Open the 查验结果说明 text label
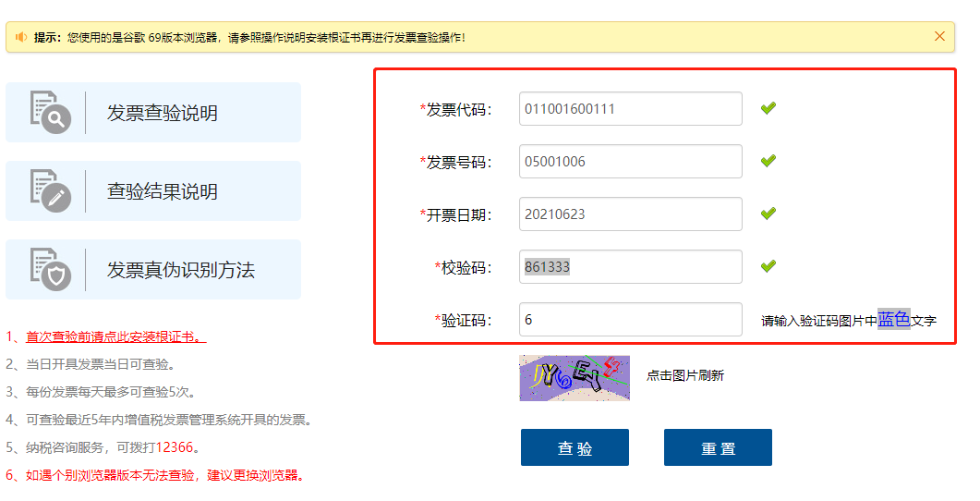 [x=163, y=191]
